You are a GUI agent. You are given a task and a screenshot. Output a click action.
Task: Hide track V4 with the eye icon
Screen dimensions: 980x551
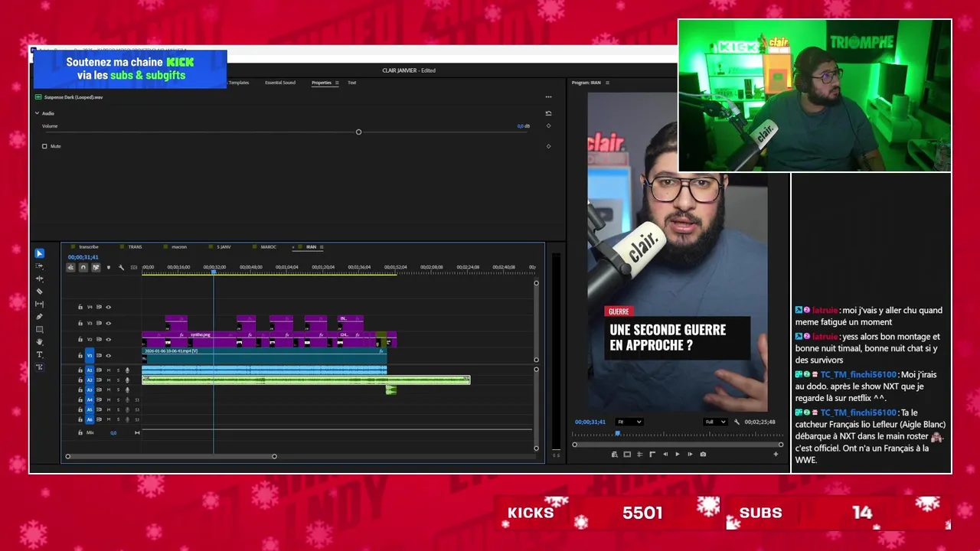(x=108, y=307)
